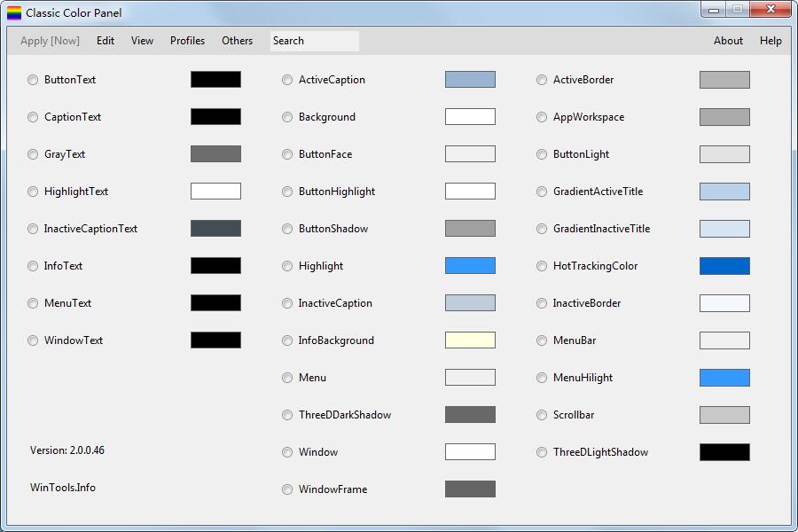Select the Highlight radio button
This screenshot has height=532, width=798.
(x=287, y=266)
